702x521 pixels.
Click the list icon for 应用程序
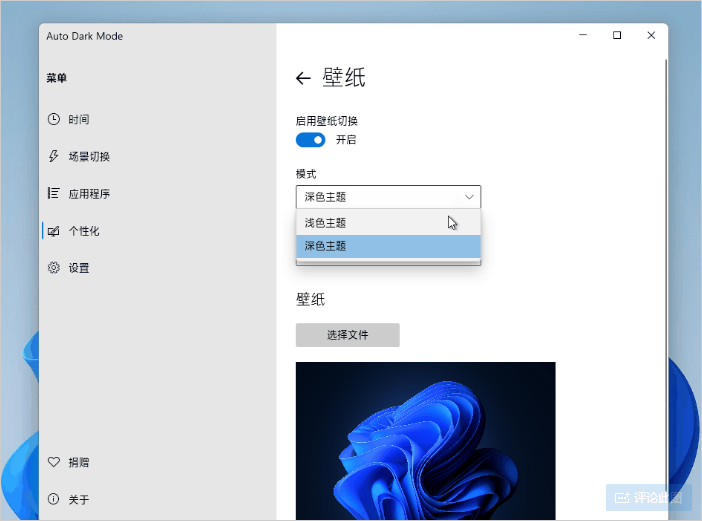click(x=54, y=194)
